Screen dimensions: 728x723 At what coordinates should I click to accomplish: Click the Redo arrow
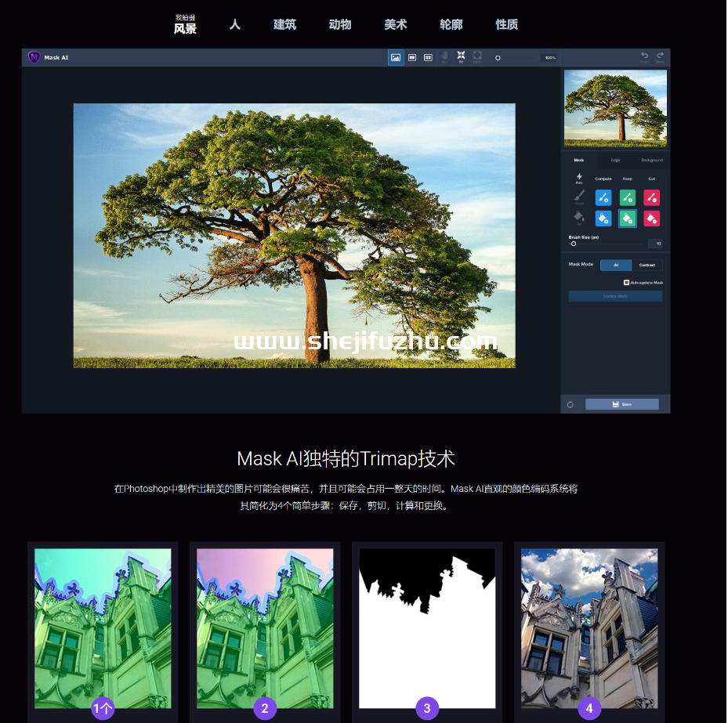(660, 56)
